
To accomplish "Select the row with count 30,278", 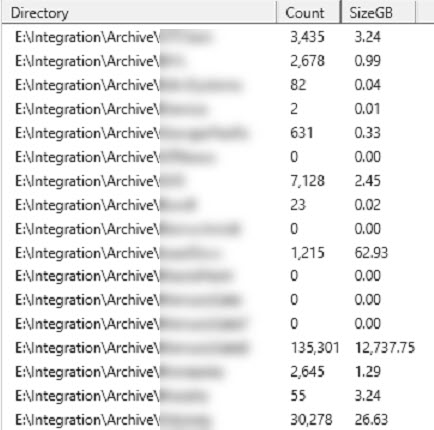I will pos(218,420).
